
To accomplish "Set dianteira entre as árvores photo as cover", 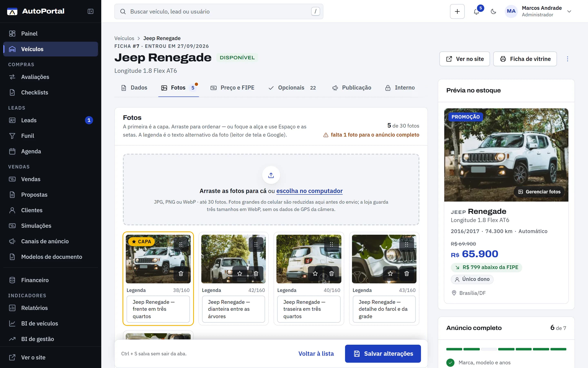I will click(x=239, y=273).
